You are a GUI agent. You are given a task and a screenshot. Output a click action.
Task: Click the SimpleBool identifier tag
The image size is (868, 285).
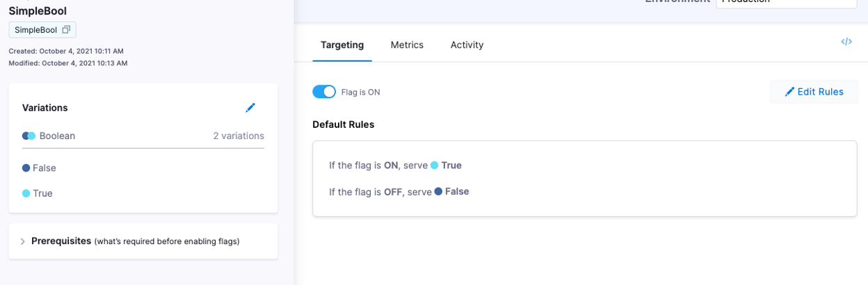click(x=42, y=30)
